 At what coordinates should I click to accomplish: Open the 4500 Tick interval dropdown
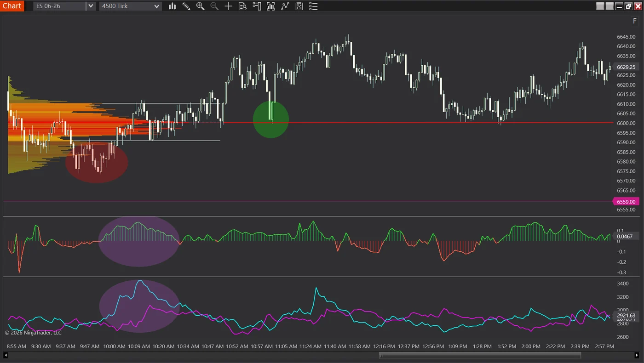point(131,6)
